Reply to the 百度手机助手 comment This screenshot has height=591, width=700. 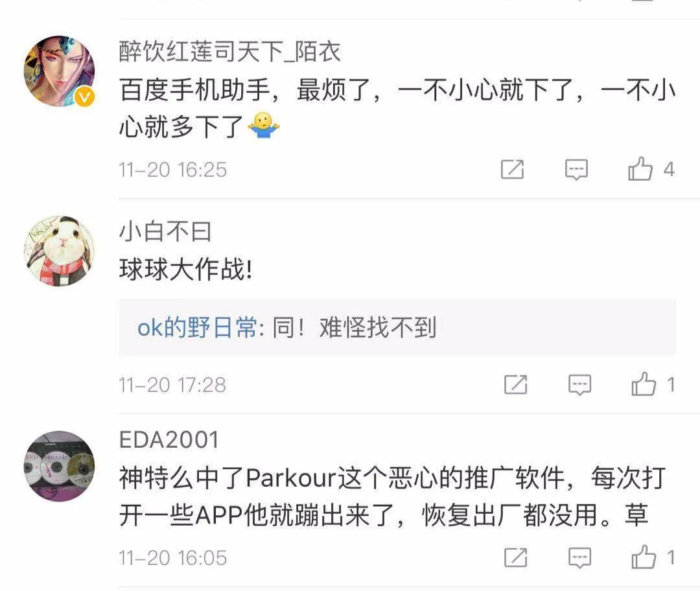tap(576, 170)
